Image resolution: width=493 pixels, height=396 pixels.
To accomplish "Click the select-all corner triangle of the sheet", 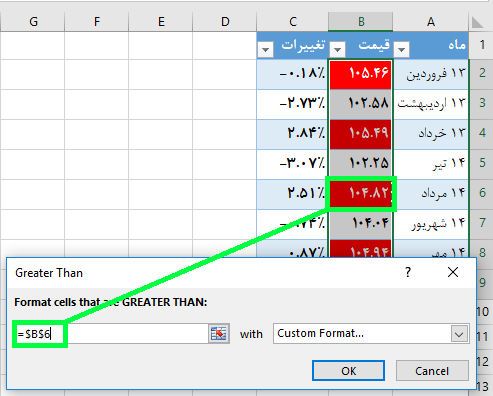I will [477, 22].
